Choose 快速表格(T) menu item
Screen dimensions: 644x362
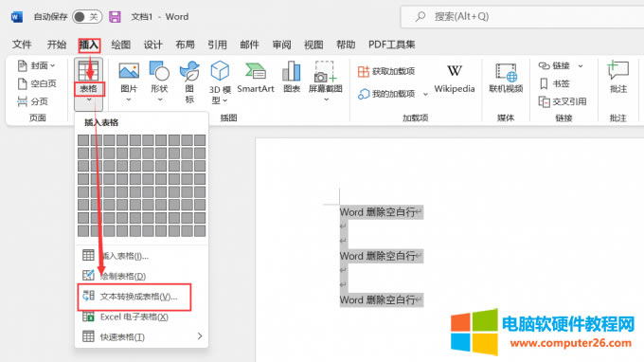point(141,336)
